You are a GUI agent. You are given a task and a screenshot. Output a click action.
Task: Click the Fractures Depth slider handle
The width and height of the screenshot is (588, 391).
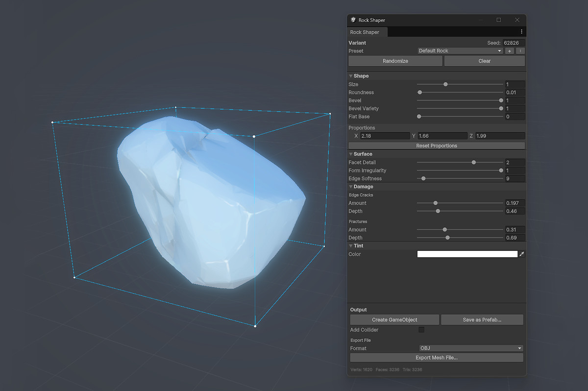point(447,238)
